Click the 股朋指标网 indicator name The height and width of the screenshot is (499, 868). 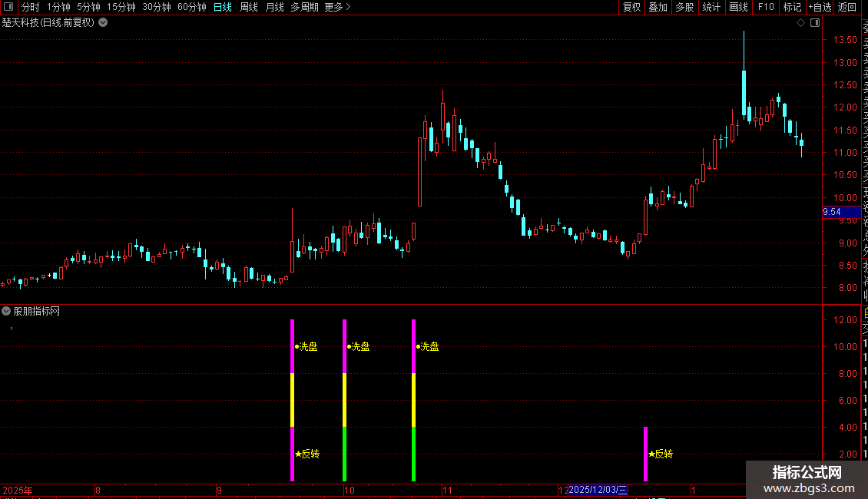[37, 312]
